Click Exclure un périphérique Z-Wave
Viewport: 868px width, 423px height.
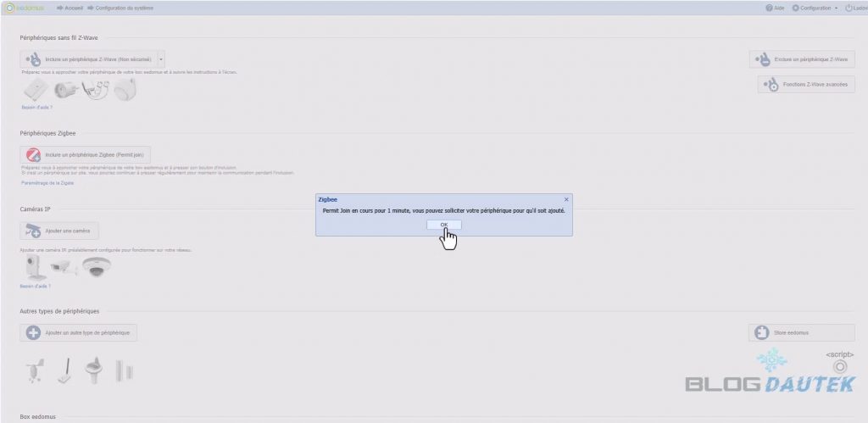click(x=802, y=59)
